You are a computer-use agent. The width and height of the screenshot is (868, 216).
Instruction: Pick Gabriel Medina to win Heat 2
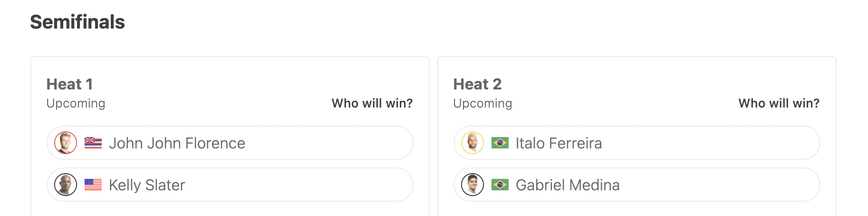click(x=637, y=185)
